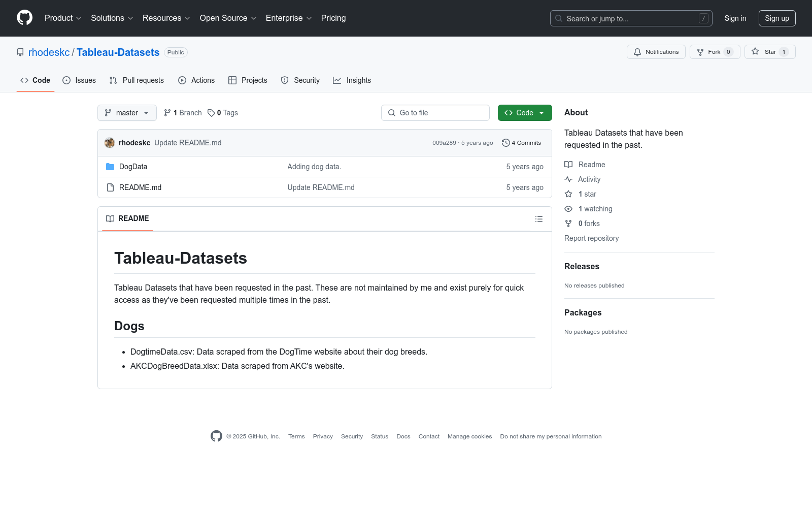812x508 pixels.
Task: Open the Releases heading link
Action: pyautogui.click(x=582, y=267)
